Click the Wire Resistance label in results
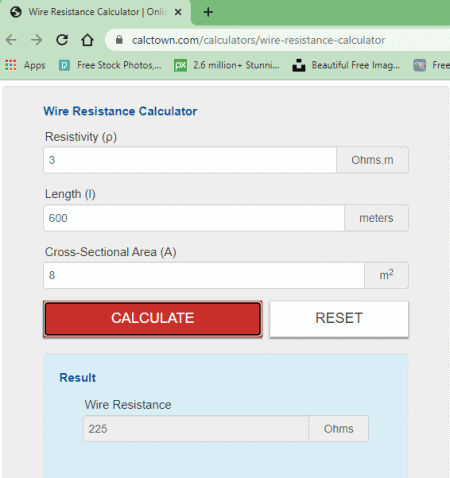450x478 pixels. pos(128,405)
